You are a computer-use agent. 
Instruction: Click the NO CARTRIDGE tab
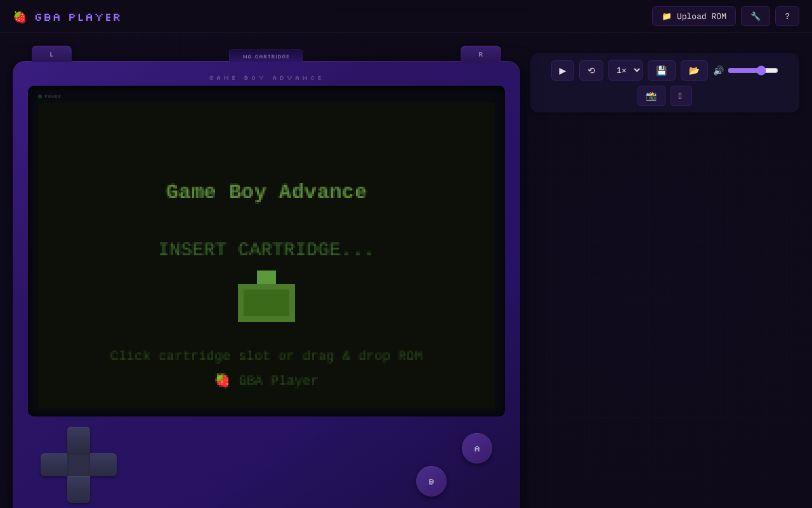click(x=266, y=56)
